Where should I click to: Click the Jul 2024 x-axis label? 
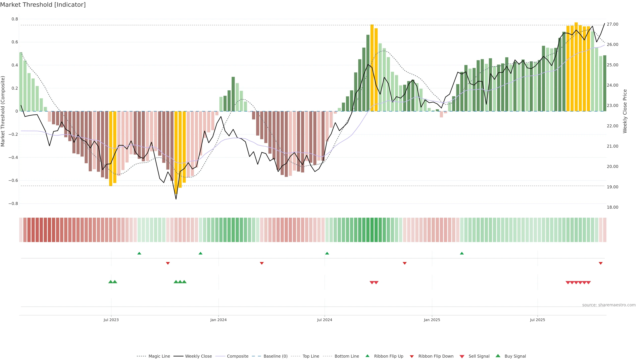pyautogui.click(x=325, y=320)
